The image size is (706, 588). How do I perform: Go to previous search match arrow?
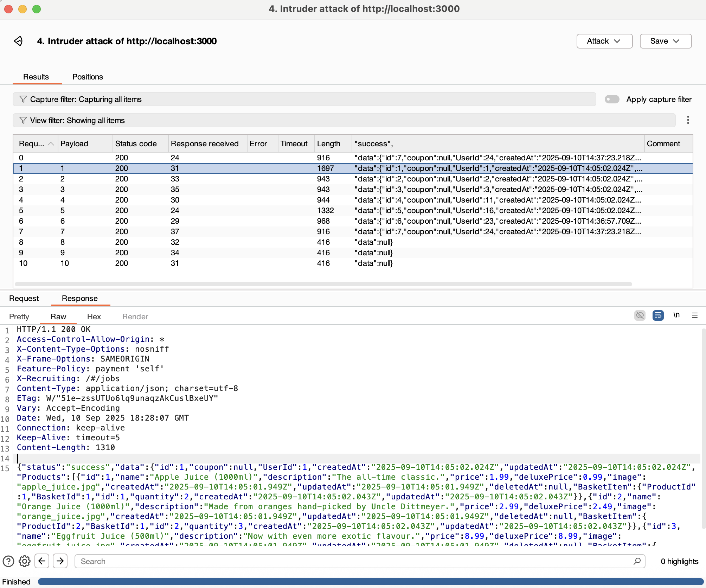[x=42, y=561]
